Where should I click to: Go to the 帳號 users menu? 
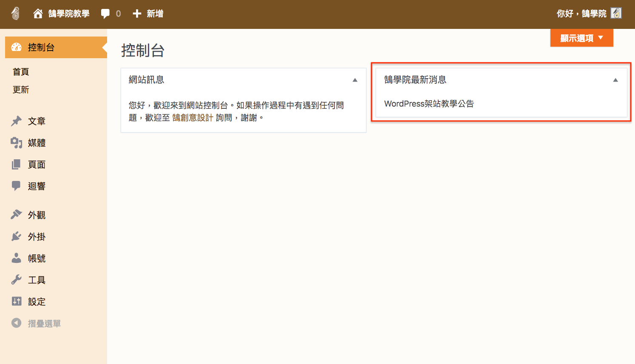click(x=37, y=258)
